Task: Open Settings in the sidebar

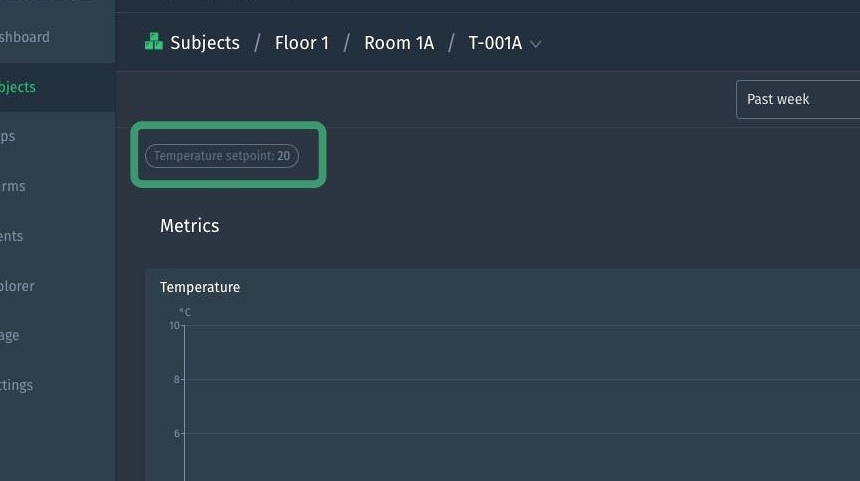Action: pyautogui.click(x=16, y=385)
